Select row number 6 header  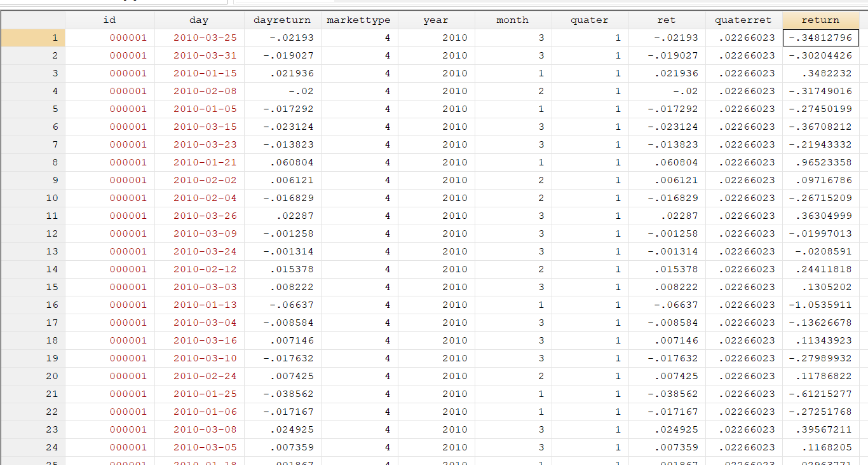click(33, 127)
